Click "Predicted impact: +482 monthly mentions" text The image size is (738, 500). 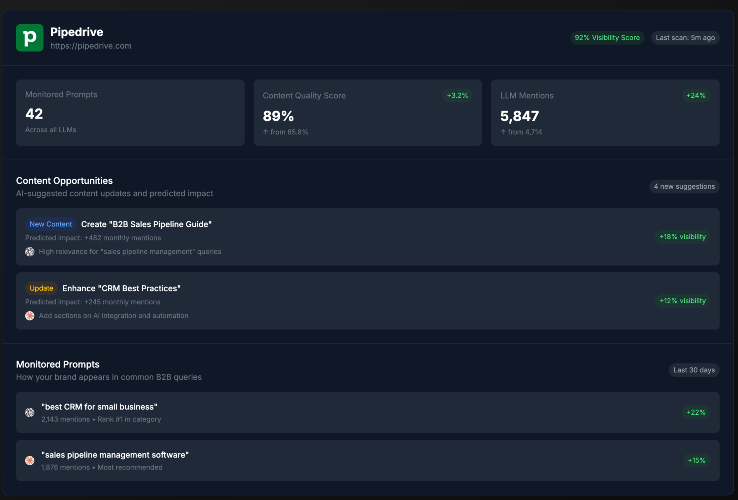point(93,238)
